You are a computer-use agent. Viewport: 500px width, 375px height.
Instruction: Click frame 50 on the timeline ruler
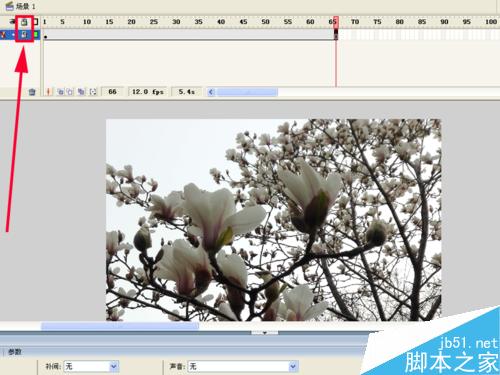click(265, 22)
